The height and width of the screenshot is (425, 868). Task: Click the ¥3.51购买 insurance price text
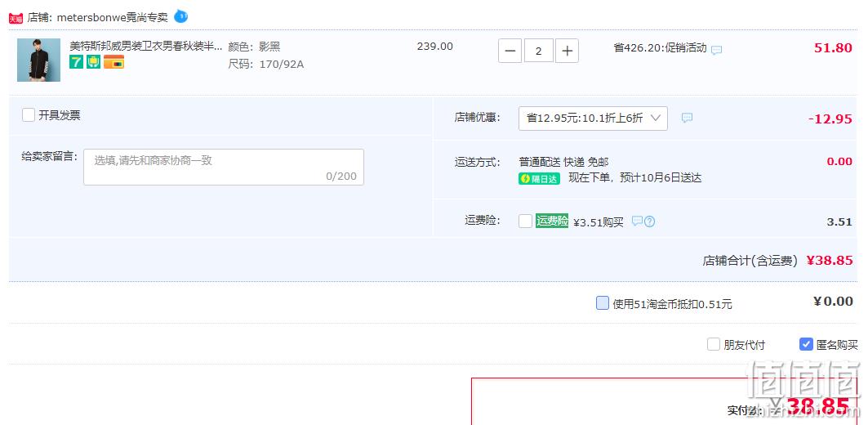[x=599, y=223]
